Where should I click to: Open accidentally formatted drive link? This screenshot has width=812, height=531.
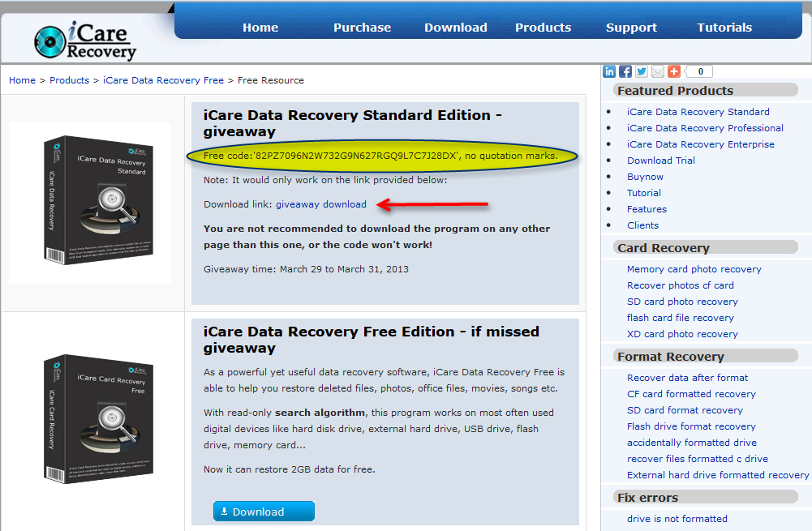[x=692, y=443]
